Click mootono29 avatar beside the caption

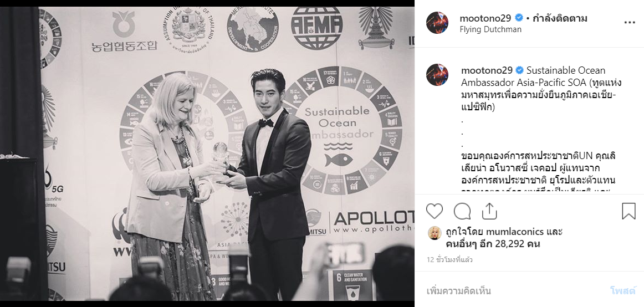pyautogui.click(x=437, y=75)
